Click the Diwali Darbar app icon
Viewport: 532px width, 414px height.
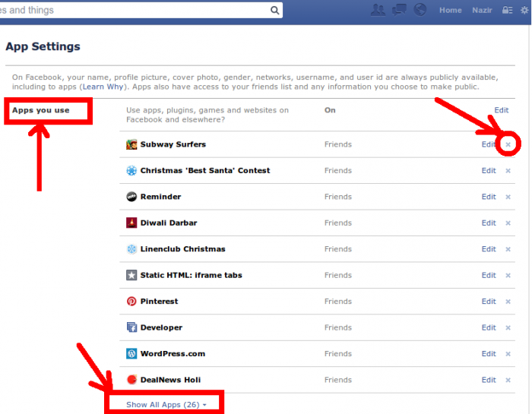tap(131, 223)
